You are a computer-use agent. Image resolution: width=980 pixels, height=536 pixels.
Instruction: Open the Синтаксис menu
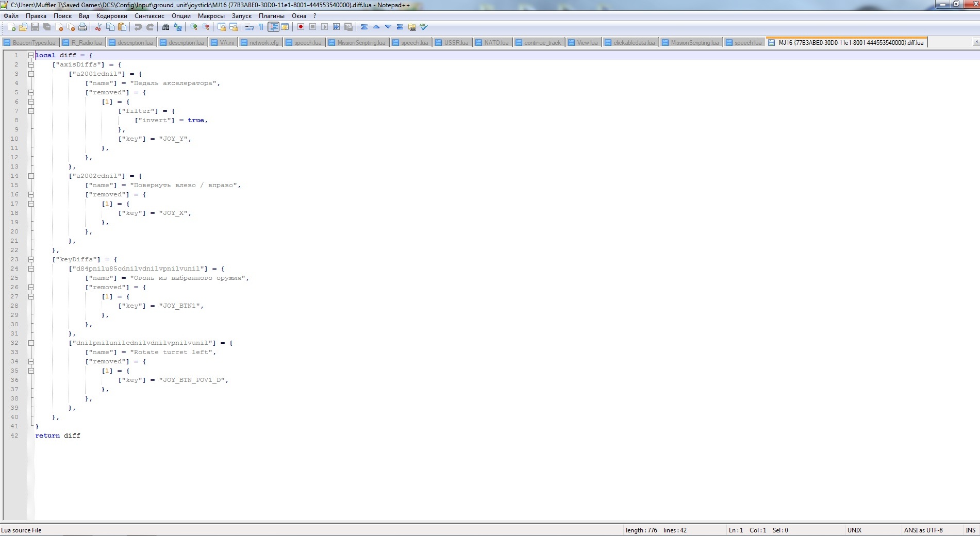[150, 16]
